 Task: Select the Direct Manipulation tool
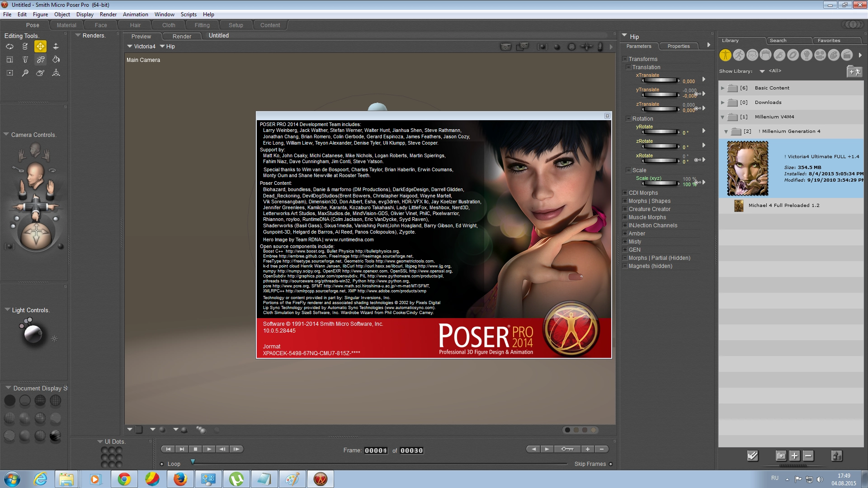click(x=56, y=73)
